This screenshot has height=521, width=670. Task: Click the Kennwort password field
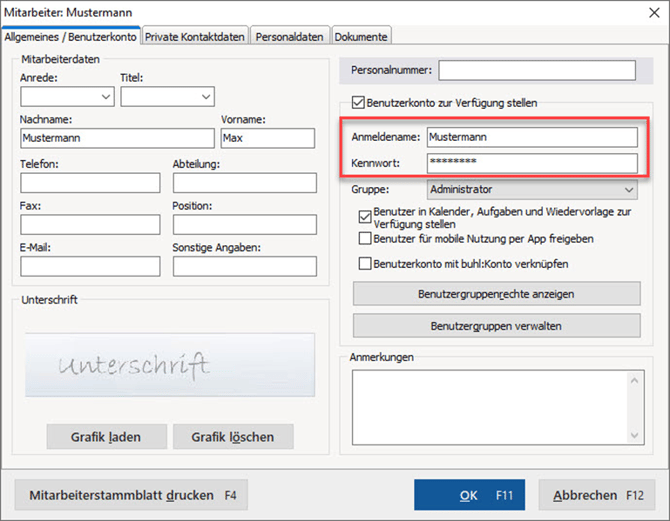tap(530, 163)
